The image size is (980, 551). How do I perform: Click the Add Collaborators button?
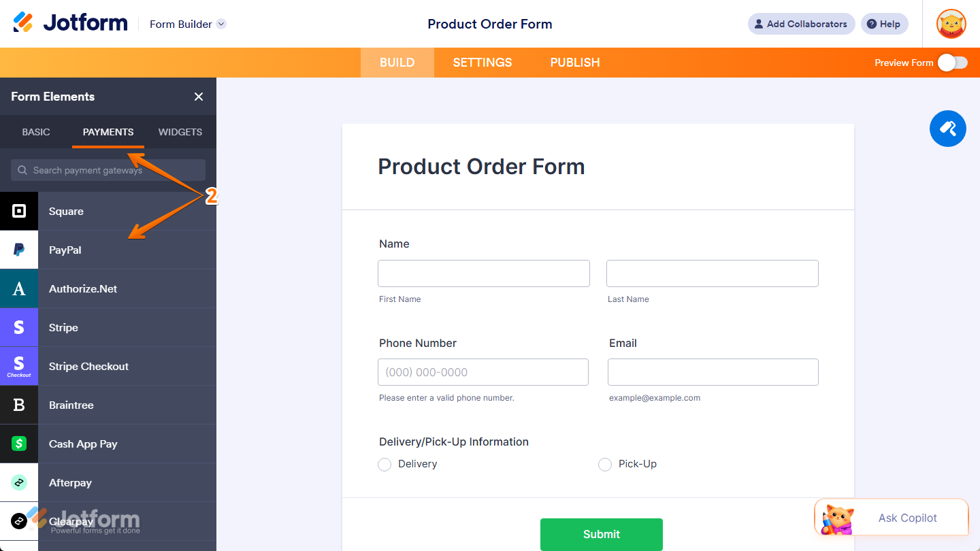pos(801,24)
